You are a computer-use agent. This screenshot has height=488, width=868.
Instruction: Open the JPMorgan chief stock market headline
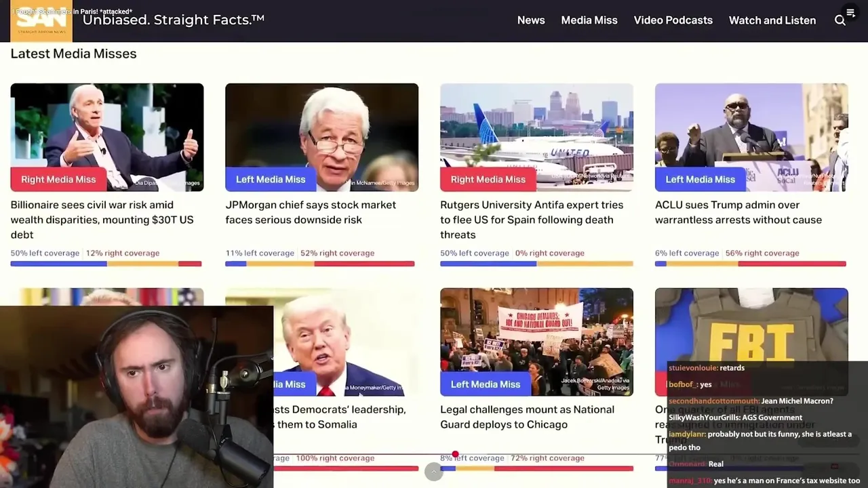311,212
